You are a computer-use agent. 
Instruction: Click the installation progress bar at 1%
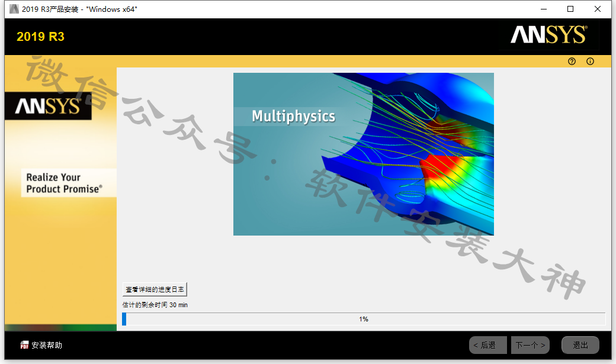click(364, 319)
